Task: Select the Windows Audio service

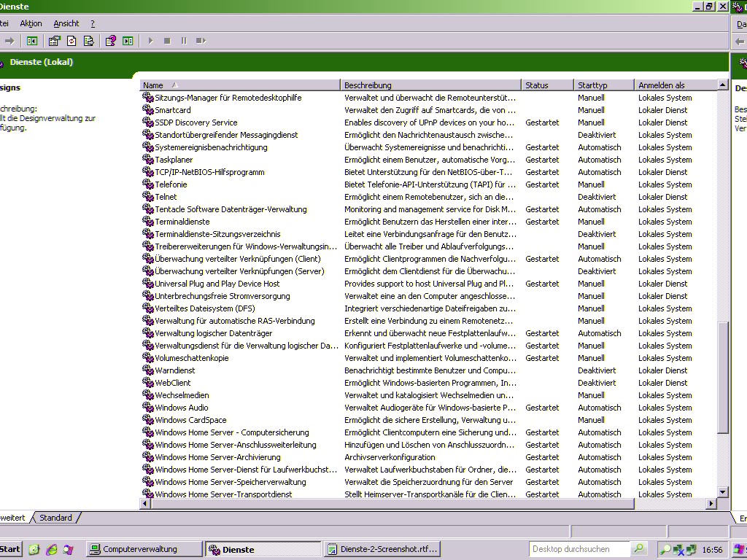Action: 181,408
